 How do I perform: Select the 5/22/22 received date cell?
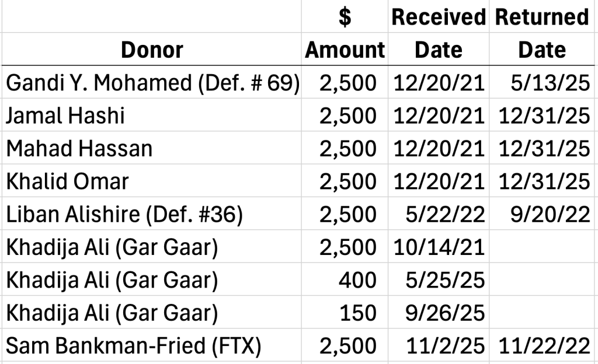click(439, 213)
